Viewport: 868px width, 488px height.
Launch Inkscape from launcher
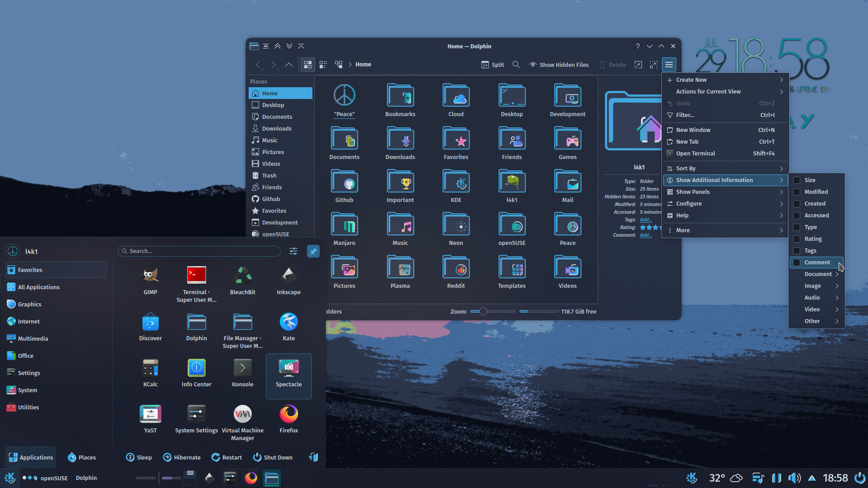click(x=289, y=281)
